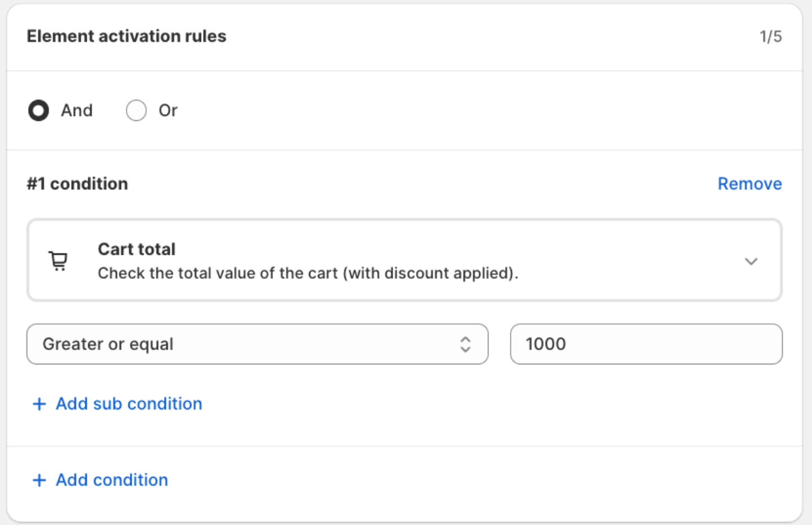
Task: Remove the #1 condition
Action: (x=749, y=184)
